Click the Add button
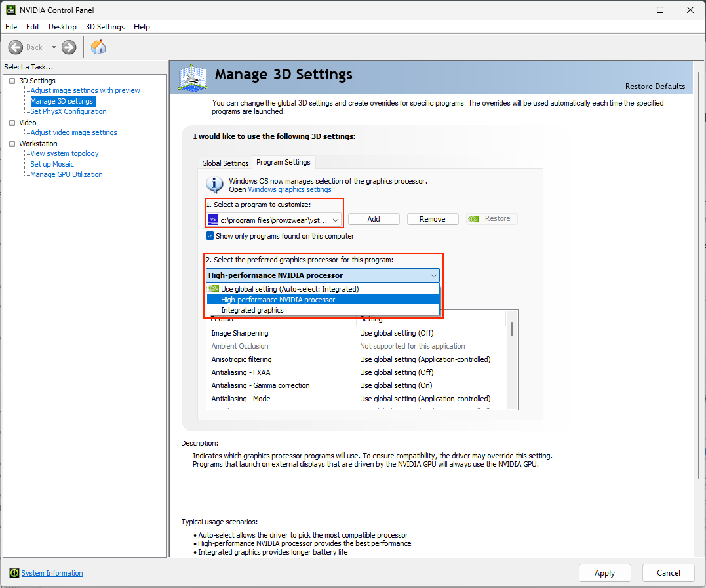The height and width of the screenshot is (588, 706). coord(374,219)
